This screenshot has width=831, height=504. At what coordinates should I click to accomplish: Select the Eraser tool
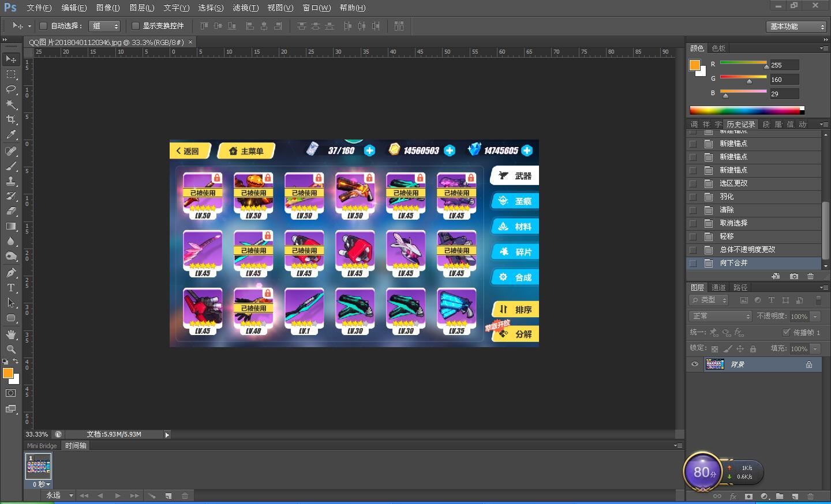click(11, 211)
